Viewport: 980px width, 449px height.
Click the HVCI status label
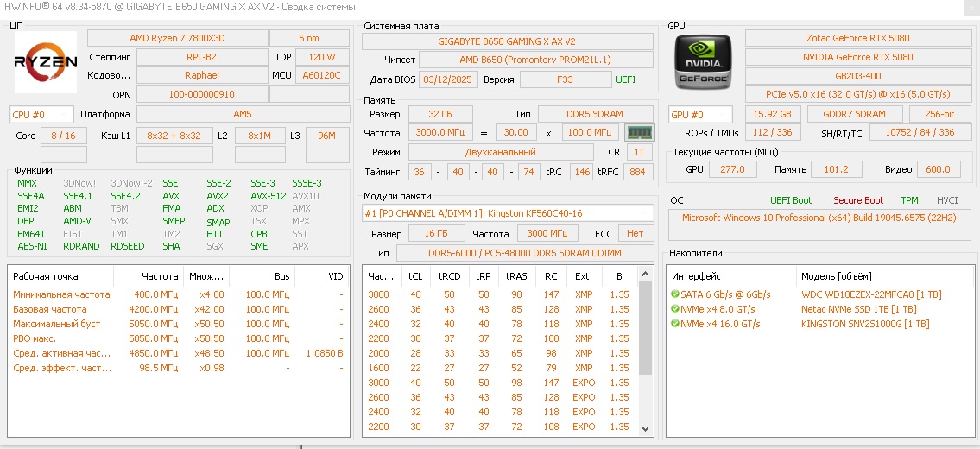tap(947, 200)
